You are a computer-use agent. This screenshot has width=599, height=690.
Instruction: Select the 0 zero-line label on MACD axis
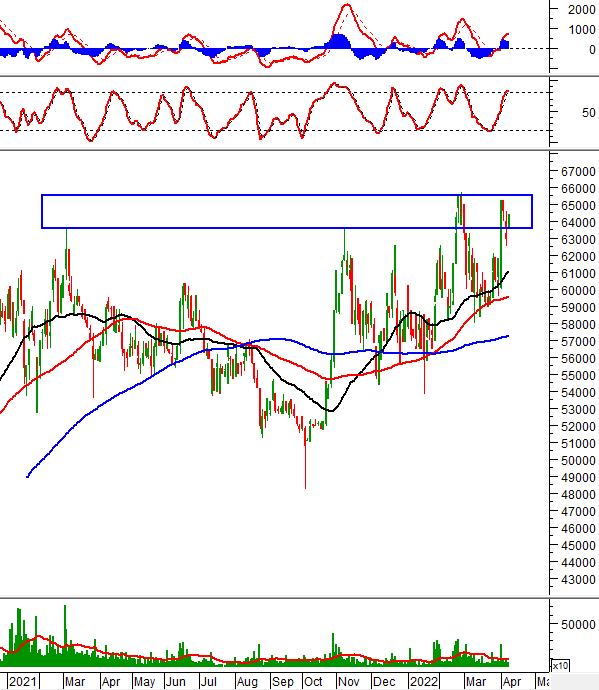(x=592, y=50)
